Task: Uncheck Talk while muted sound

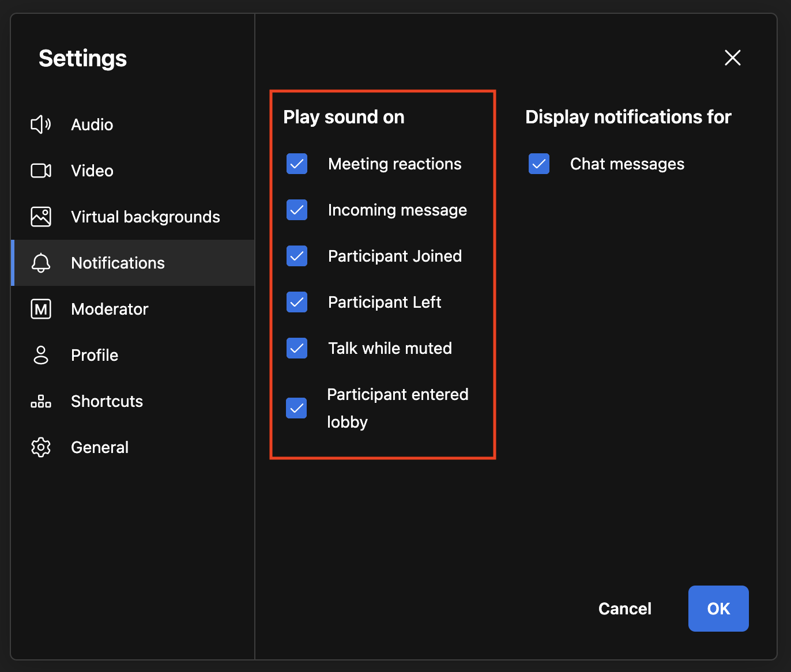Action: (x=296, y=348)
